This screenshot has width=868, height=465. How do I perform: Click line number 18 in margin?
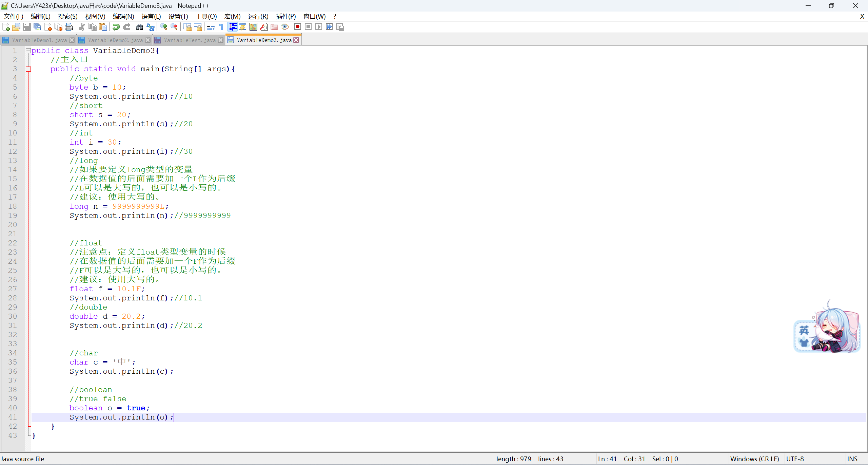[13, 206]
